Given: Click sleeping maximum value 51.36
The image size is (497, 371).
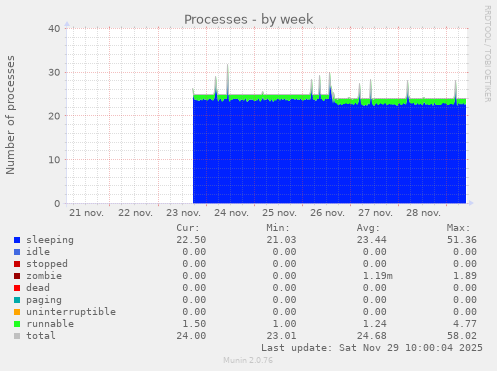Looking at the screenshot, I should pos(462,240).
